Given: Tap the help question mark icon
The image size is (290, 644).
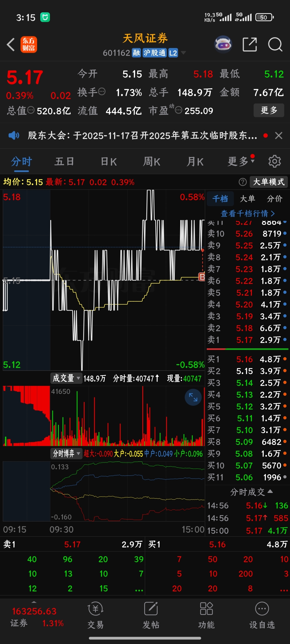Looking at the screenshot, I should tap(242, 182).
